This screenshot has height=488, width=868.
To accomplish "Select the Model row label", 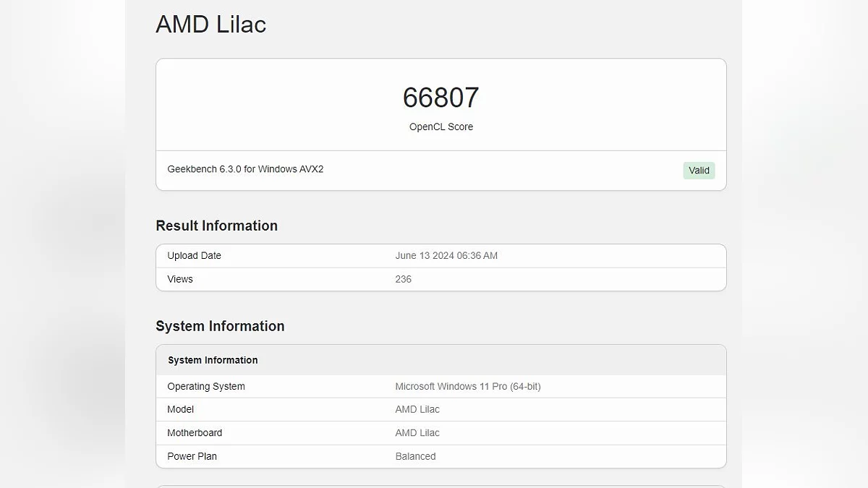I will pos(180,409).
